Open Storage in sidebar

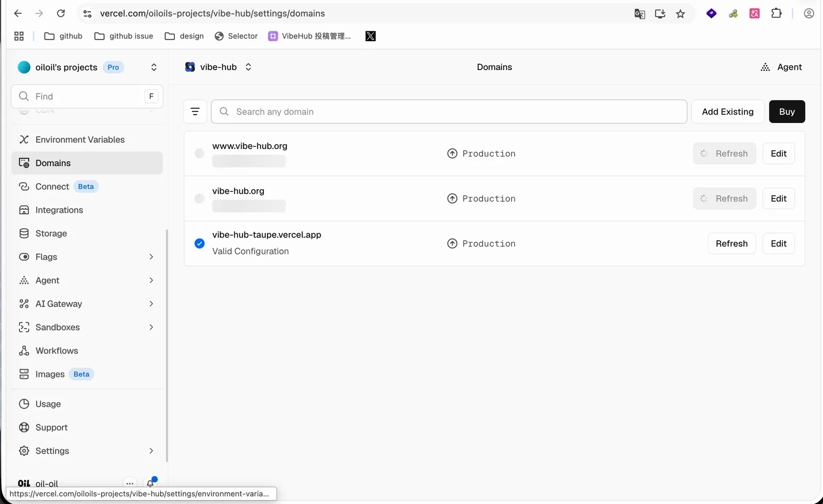87,233
